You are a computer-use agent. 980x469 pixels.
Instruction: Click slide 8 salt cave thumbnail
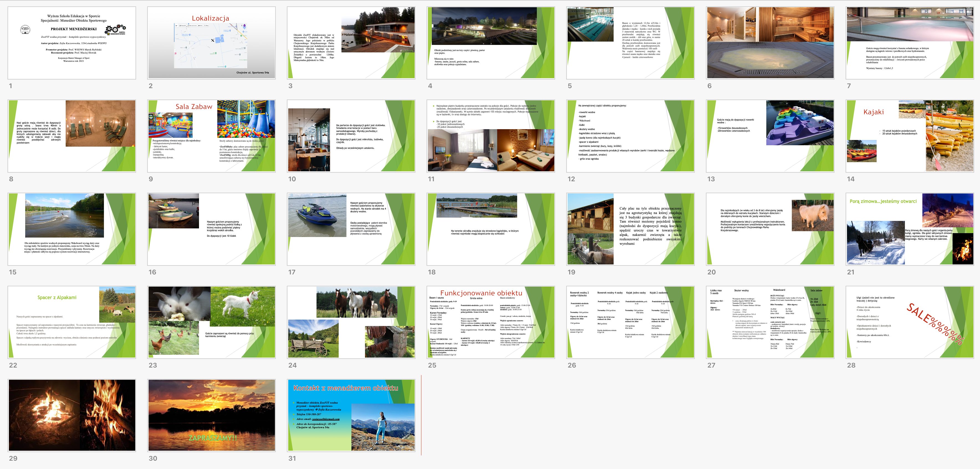click(x=72, y=136)
